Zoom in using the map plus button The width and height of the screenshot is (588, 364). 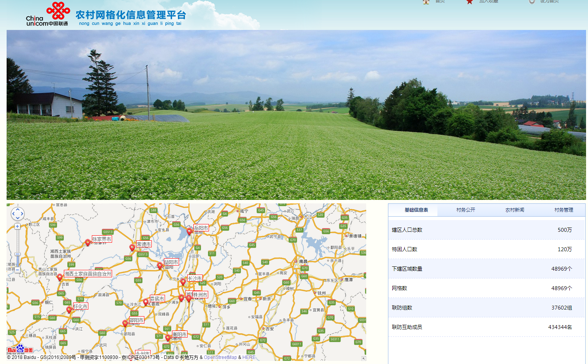tap(18, 226)
